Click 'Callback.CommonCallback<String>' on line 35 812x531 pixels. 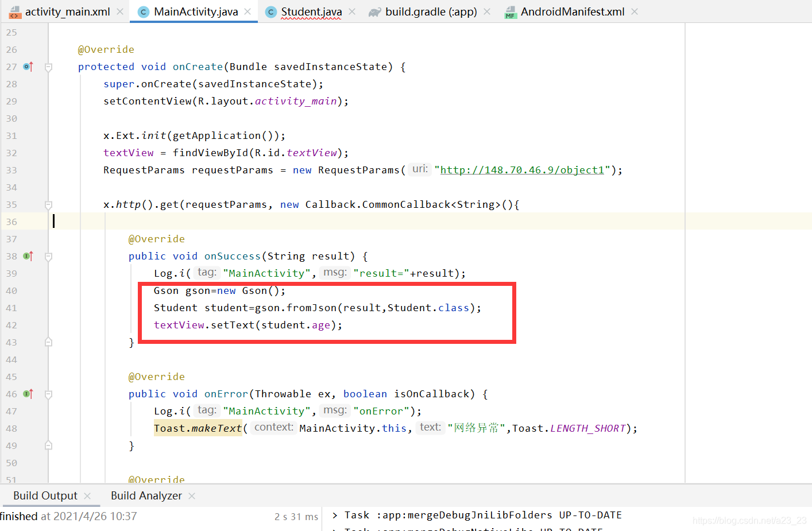click(x=403, y=204)
